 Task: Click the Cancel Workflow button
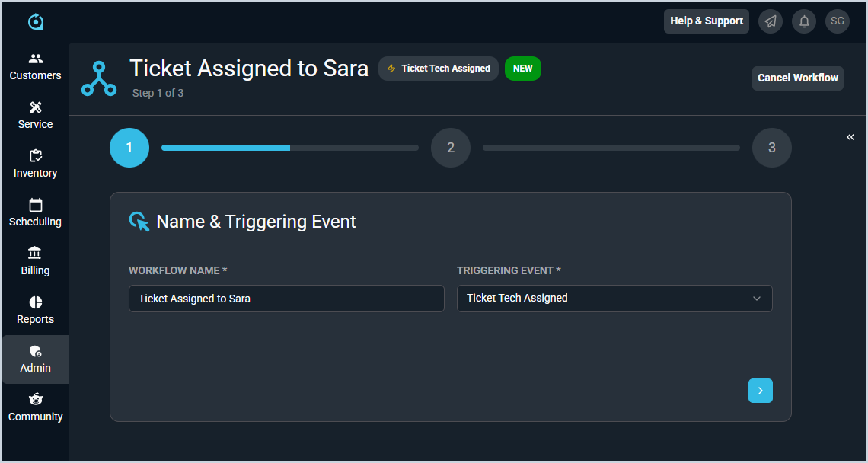click(797, 78)
